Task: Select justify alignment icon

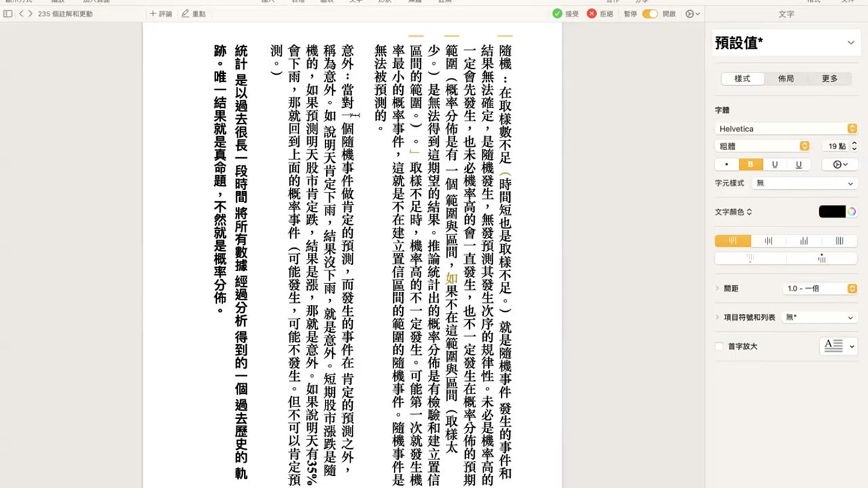Action: pos(840,241)
